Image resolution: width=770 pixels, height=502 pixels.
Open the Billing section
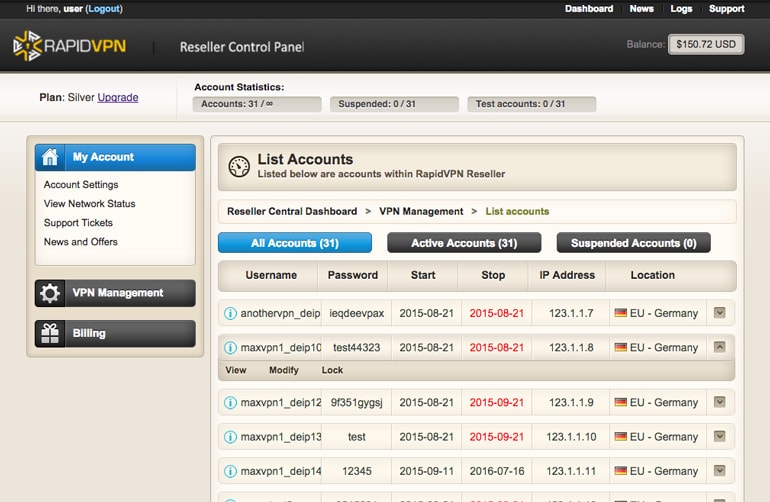(115, 334)
